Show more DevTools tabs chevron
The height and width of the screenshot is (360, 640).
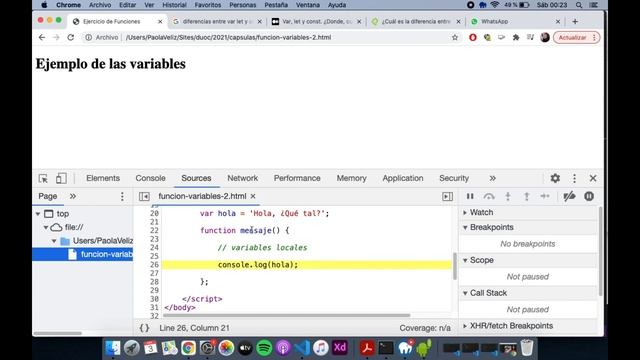coord(493,178)
